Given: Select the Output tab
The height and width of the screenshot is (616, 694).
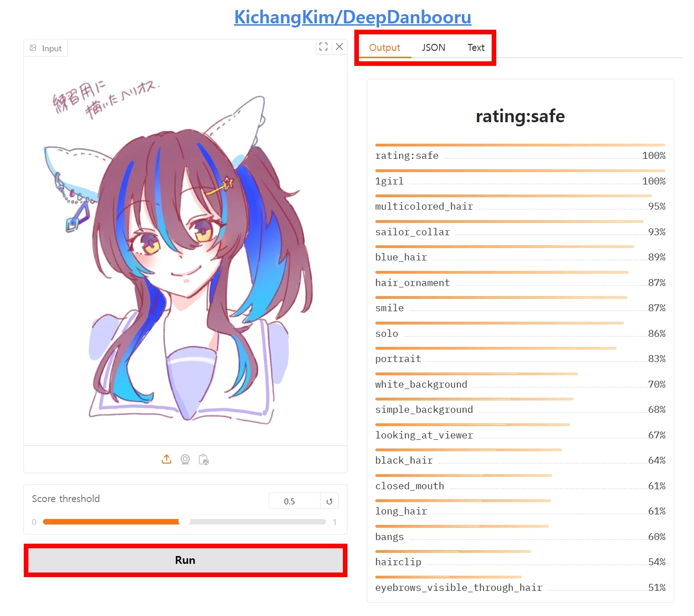Looking at the screenshot, I should 385,48.
